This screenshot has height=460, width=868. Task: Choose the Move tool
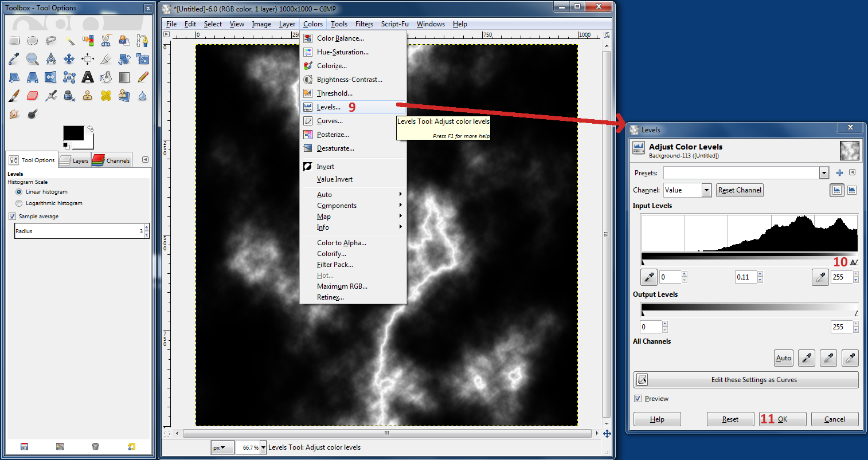[69, 59]
